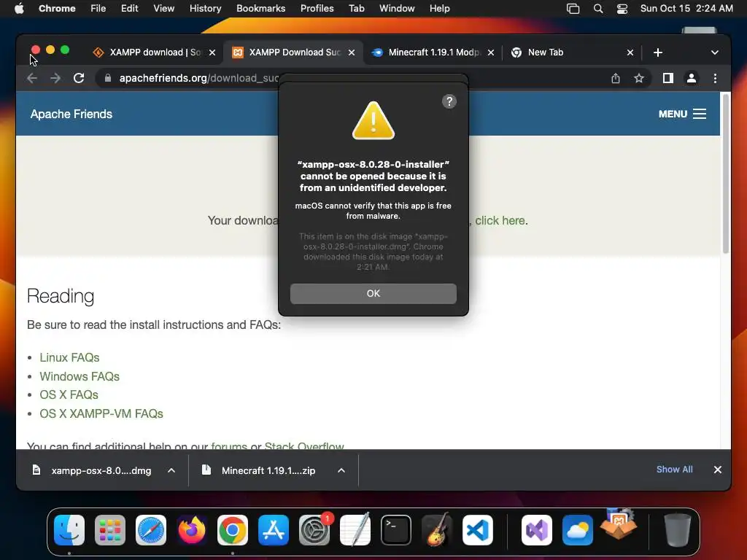Viewport: 747px width, 560px height.
Task: Open the Apple menu
Action: pos(19,9)
